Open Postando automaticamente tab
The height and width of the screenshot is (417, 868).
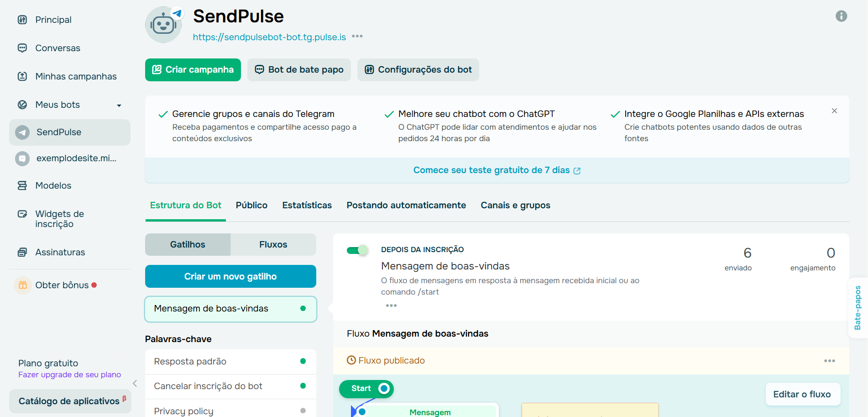[x=406, y=206]
